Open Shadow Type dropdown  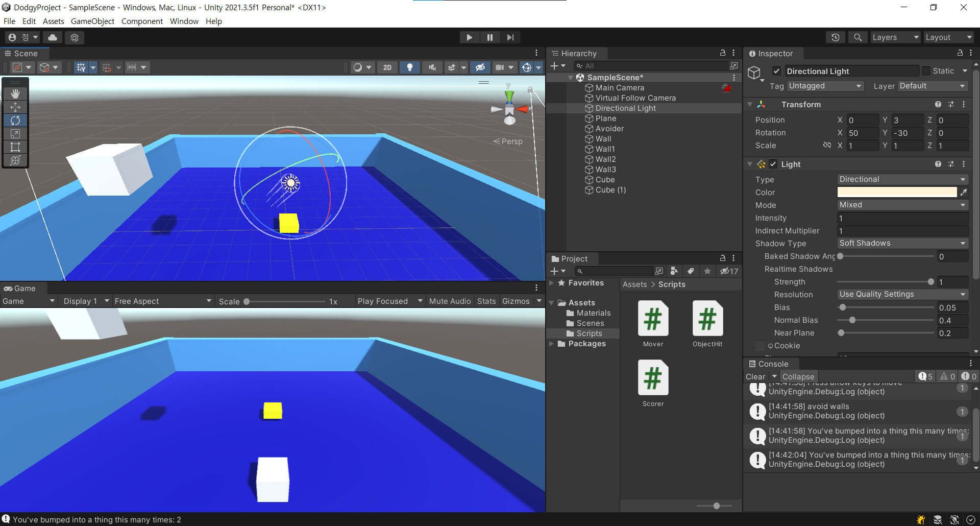tap(902, 243)
